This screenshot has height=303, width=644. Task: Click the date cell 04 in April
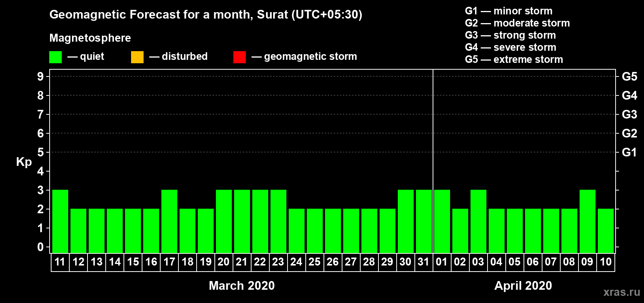(497, 262)
